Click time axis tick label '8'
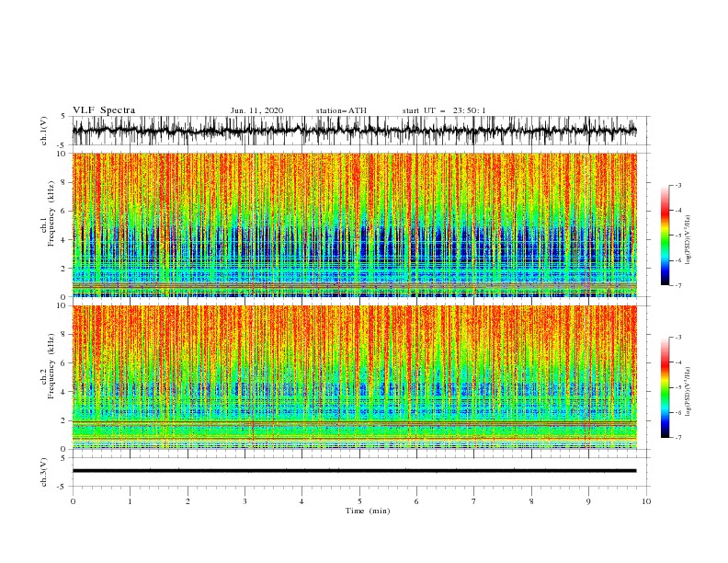Viewport: 728px width, 563px height. coord(531,501)
